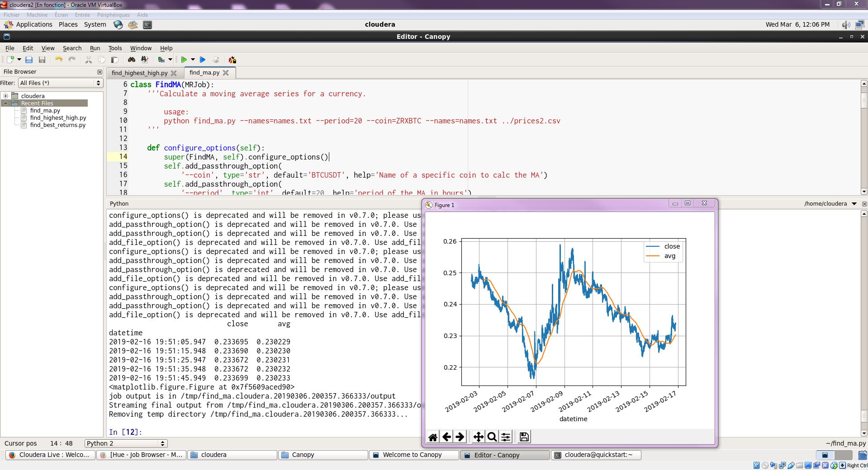Copy selection with the copy icon
The image size is (868, 470).
102,60
